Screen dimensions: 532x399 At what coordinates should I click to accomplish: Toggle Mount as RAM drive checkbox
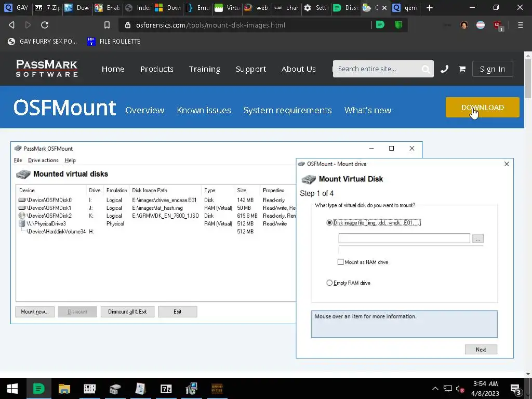click(x=340, y=262)
